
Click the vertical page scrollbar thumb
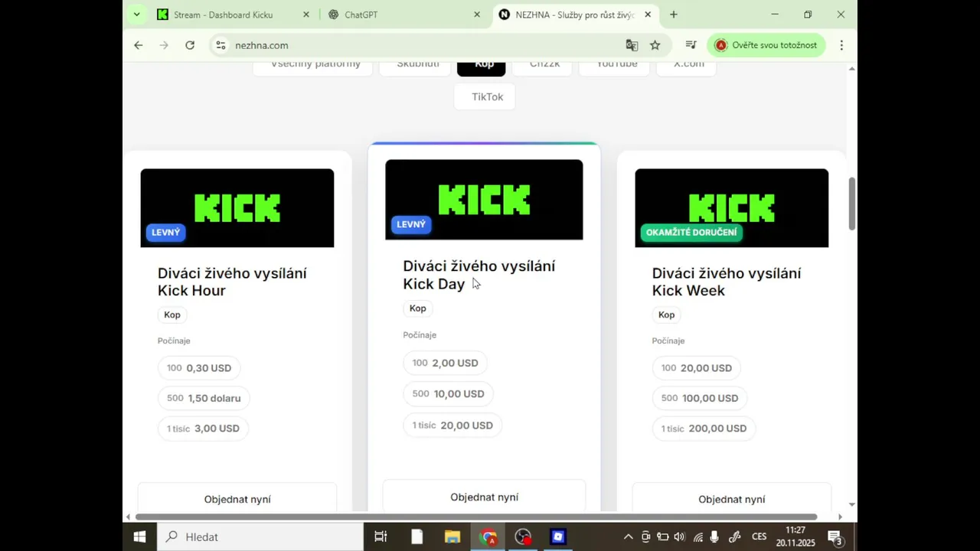(851, 203)
